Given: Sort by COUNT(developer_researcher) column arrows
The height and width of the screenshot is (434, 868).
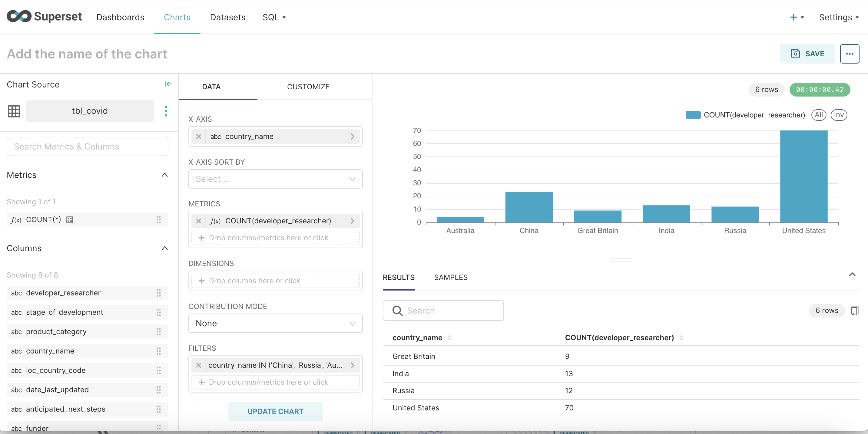Looking at the screenshot, I should pyautogui.click(x=681, y=338).
